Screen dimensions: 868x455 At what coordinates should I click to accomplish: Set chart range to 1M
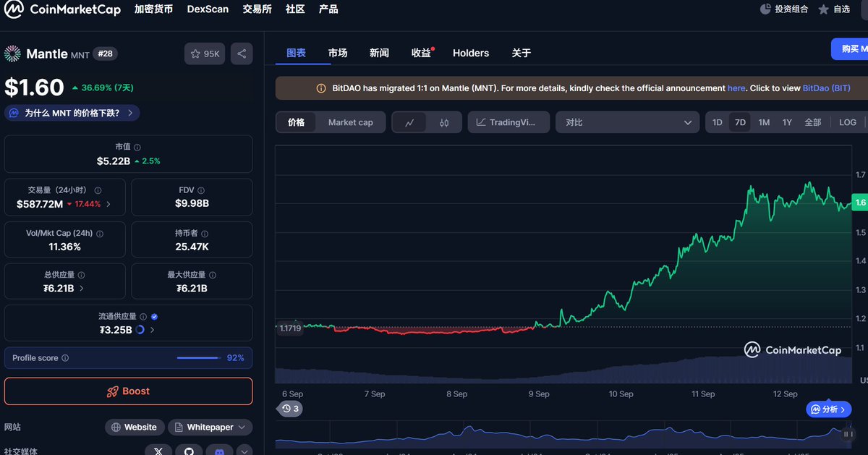point(764,122)
